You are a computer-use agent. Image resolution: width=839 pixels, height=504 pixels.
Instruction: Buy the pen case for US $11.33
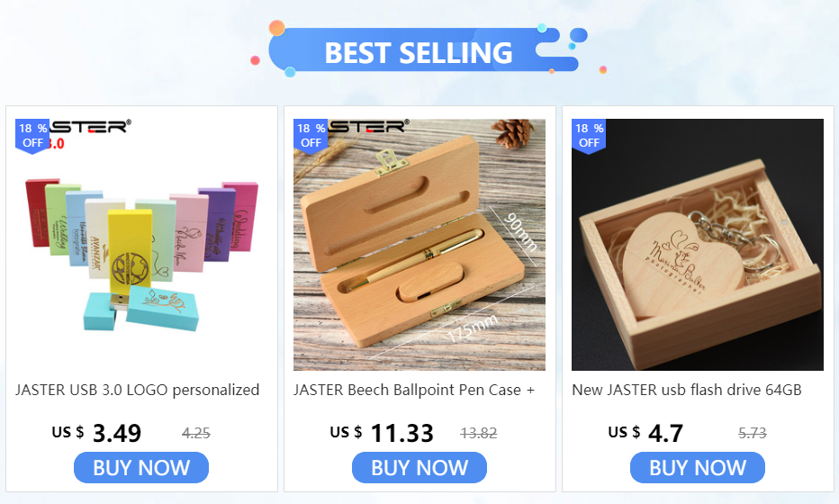pos(419,468)
